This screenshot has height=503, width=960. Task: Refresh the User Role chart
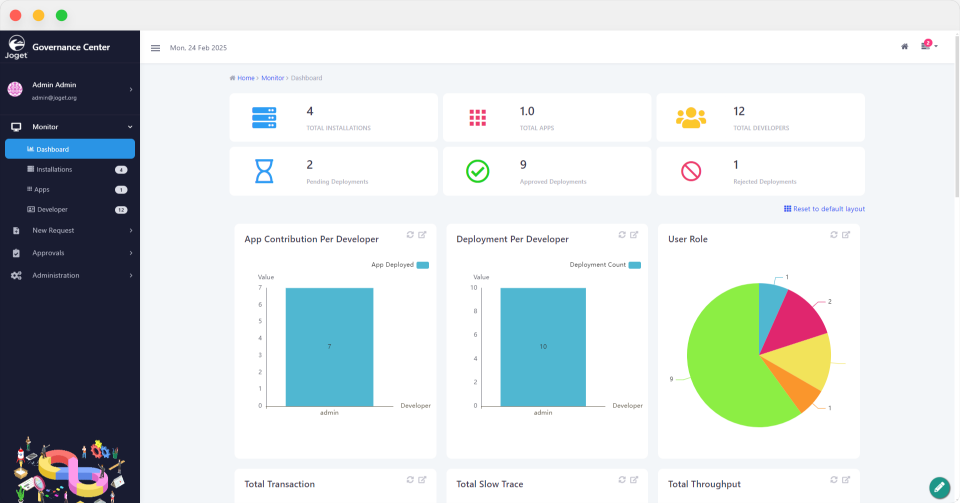point(834,235)
